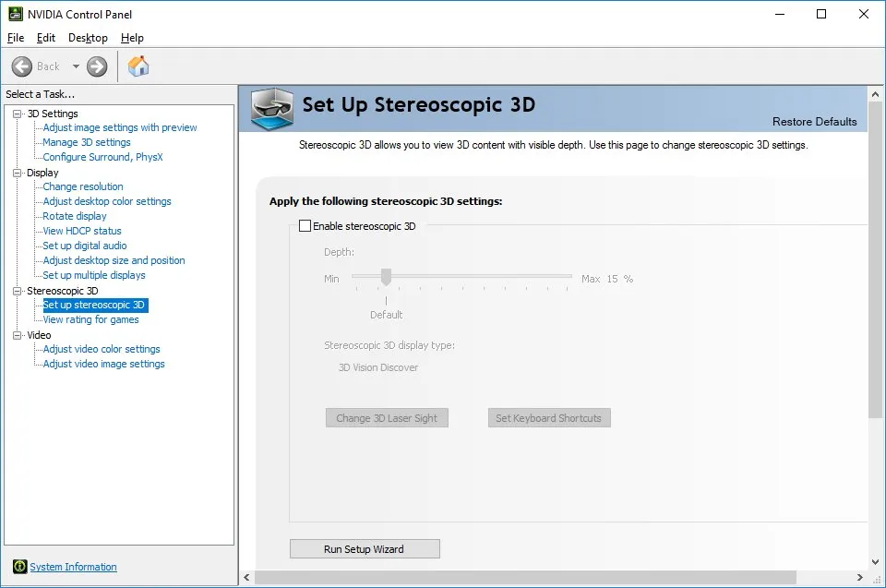Select View HDCP status

[x=82, y=231]
